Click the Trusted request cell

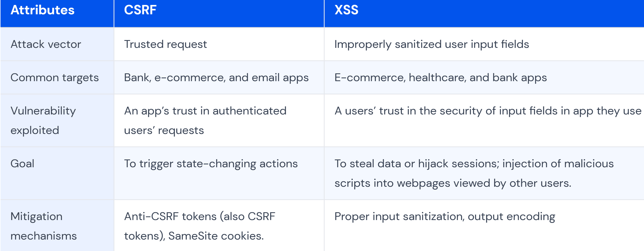tap(165, 44)
